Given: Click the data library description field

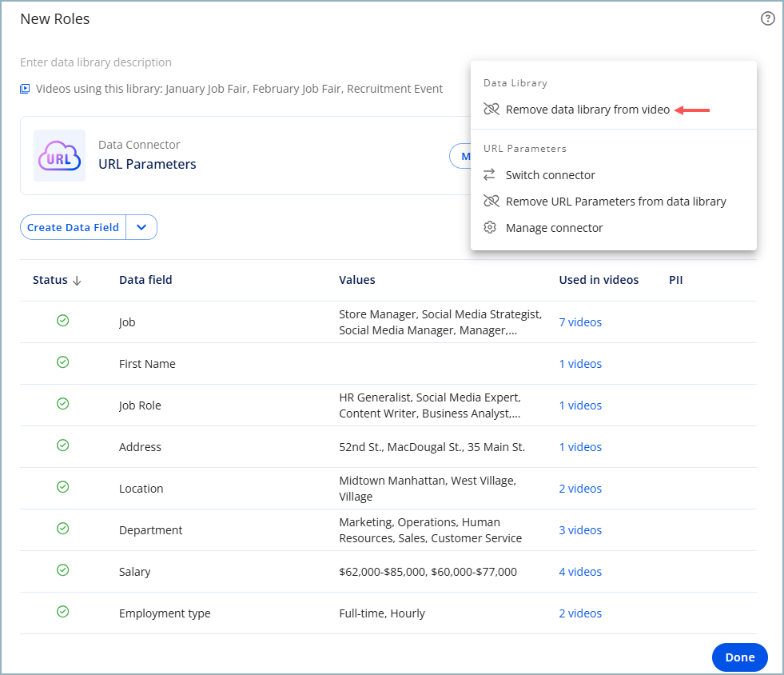Looking at the screenshot, I should [95, 62].
